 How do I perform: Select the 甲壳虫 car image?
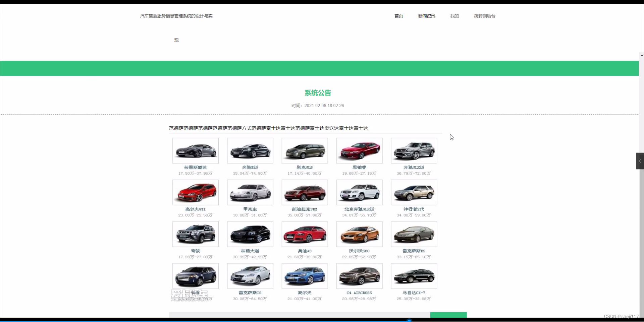[250, 193]
